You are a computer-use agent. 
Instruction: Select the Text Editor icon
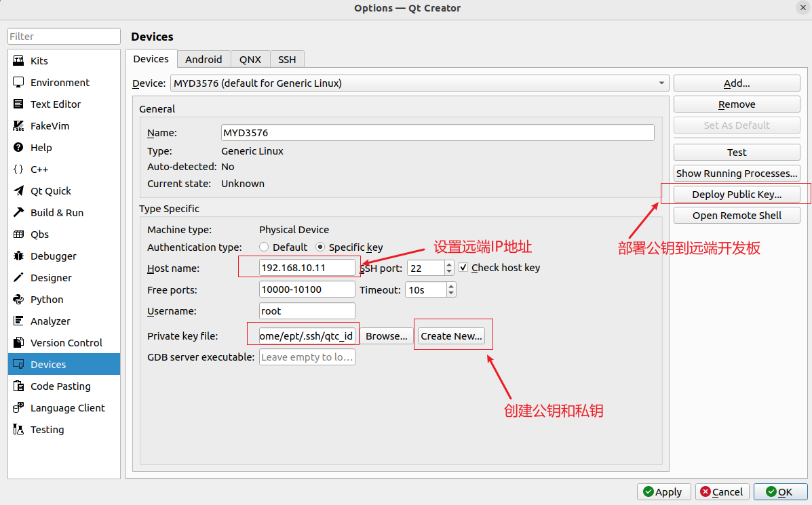(x=18, y=104)
